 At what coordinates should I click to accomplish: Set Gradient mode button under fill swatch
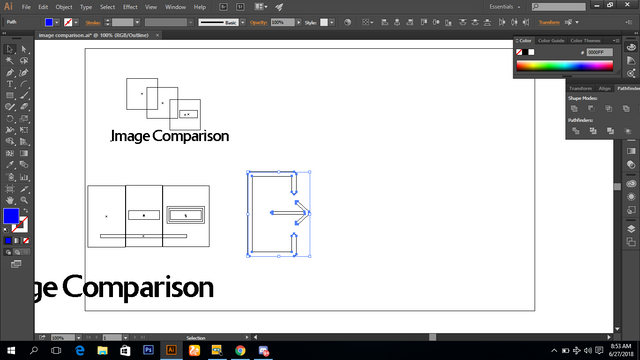point(17,241)
